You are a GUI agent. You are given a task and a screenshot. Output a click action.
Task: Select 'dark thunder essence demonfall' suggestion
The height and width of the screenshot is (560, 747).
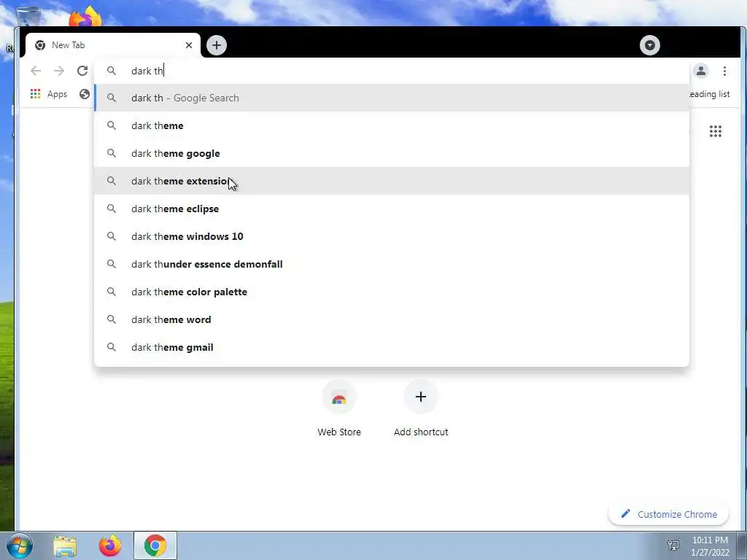coord(392,264)
